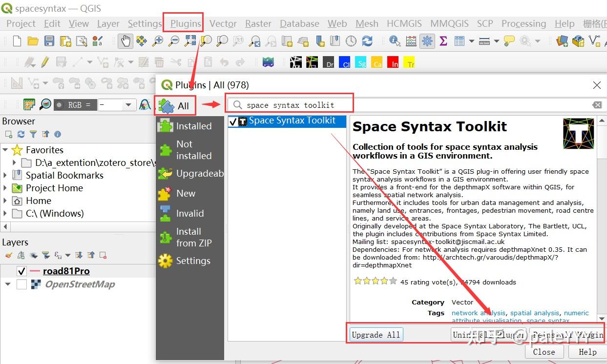The image size is (607, 364).
Task: Activate the Zoom In magnifier tool
Action: [158, 41]
